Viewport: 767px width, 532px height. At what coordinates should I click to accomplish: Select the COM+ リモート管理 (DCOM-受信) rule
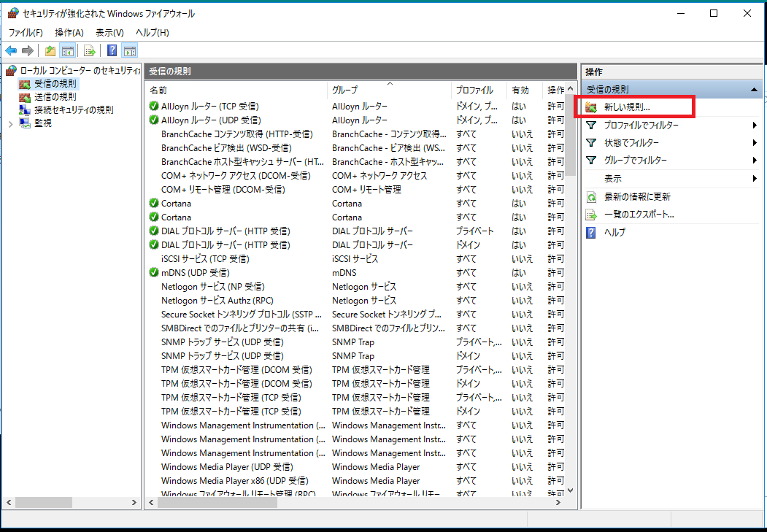[x=223, y=189]
